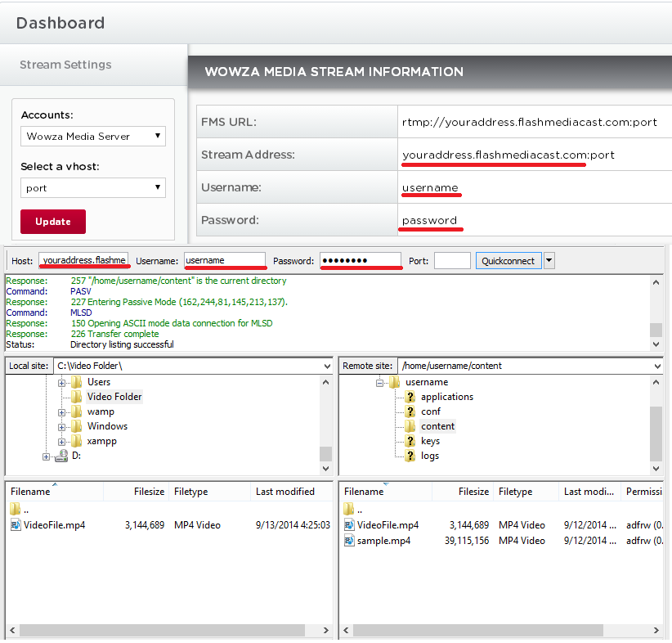
Task: Click the wamp folder icon
Action: tap(77, 411)
